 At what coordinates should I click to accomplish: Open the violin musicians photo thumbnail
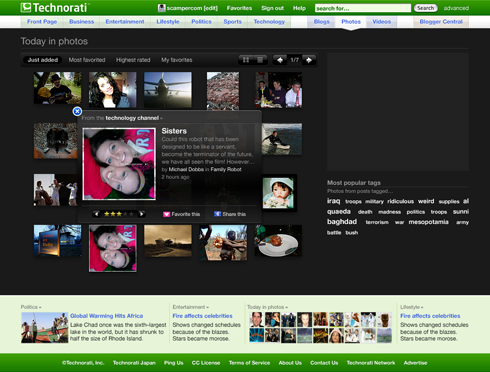[55, 190]
